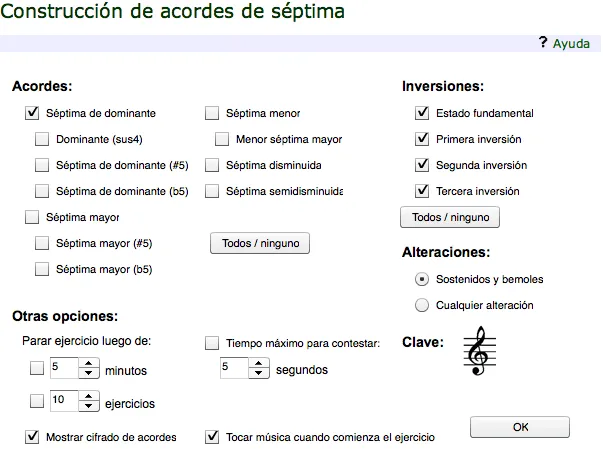Decrease minutos stepper value

click(x=89, y=373)
